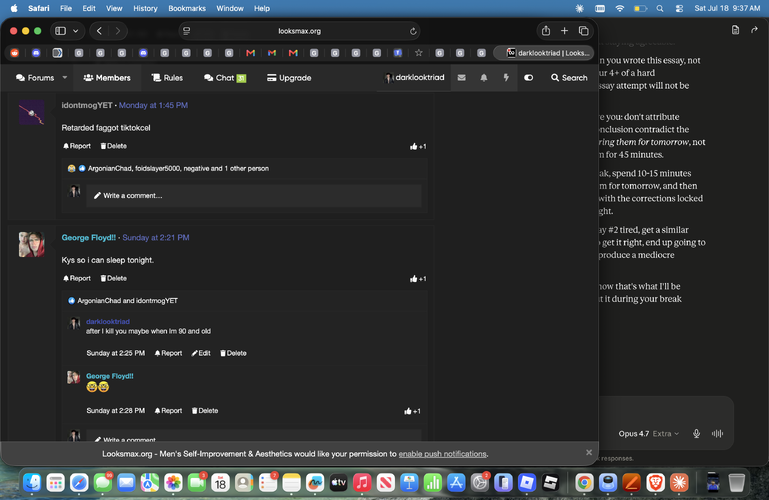Edit the Sunday 2:25 PM comment

pyautogui.click(x=201, y=353)
